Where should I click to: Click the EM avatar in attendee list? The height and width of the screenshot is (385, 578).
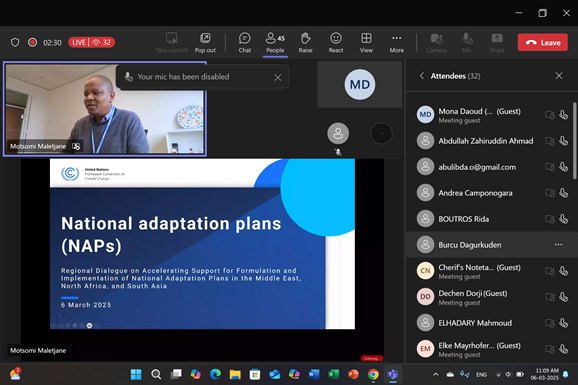(x=425, y=348)
